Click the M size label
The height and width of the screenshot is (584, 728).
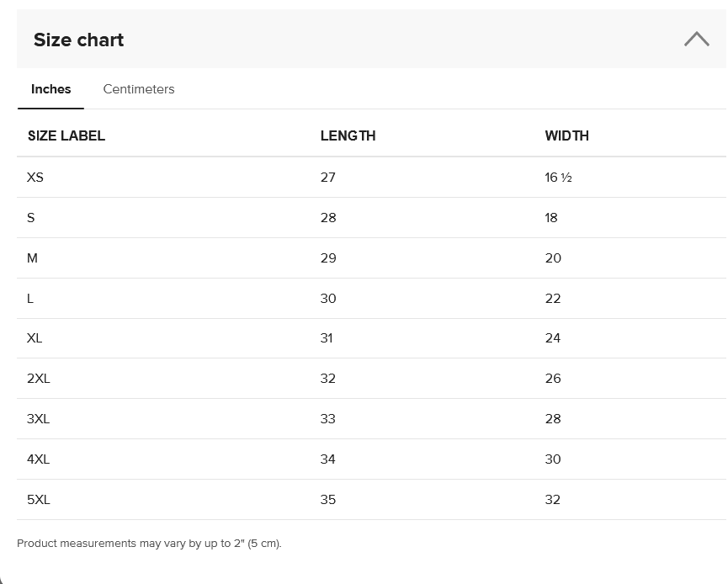coord(32,258)
